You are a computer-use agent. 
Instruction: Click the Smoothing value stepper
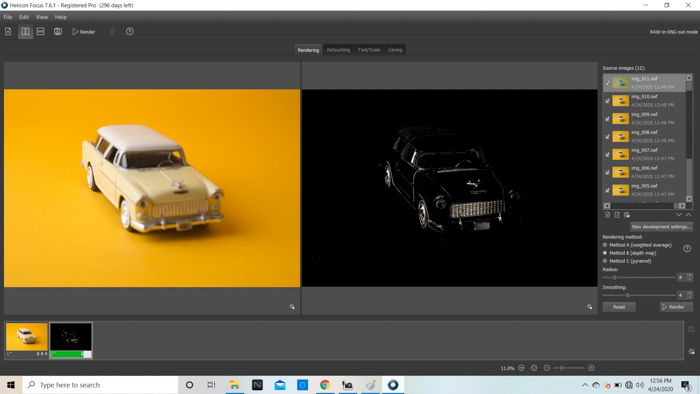[x=690, y=295]
